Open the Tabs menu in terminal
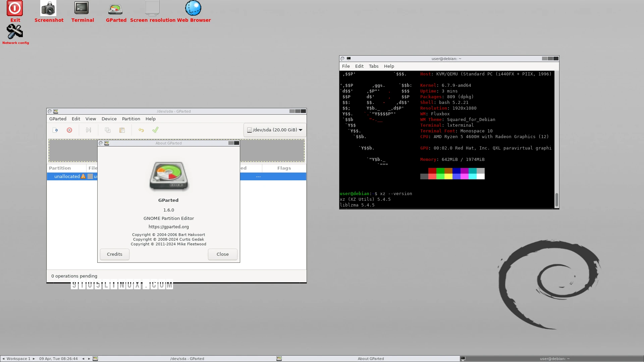 pyautogui.click(x=373, y=66)
